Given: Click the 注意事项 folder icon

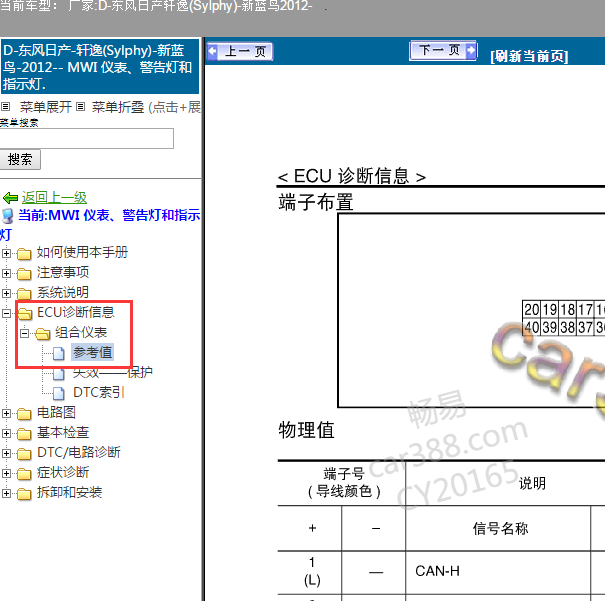Looking at the screenshot, I should coord(24,274).
